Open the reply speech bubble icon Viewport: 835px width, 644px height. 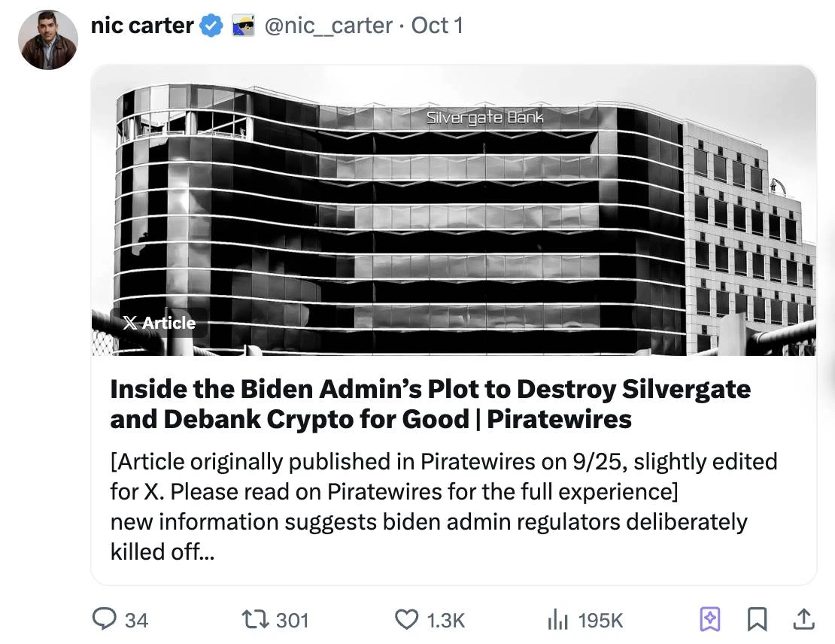pyautogui.click(x=103, y=619)
